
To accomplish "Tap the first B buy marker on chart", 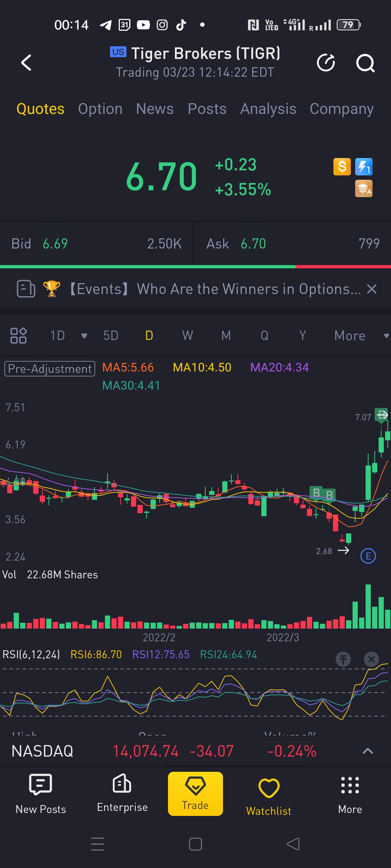I will click(316, 493).
